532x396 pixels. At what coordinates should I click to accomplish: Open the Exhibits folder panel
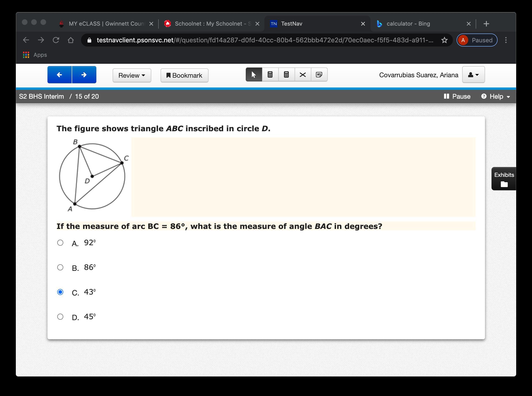tap(504, 179)
